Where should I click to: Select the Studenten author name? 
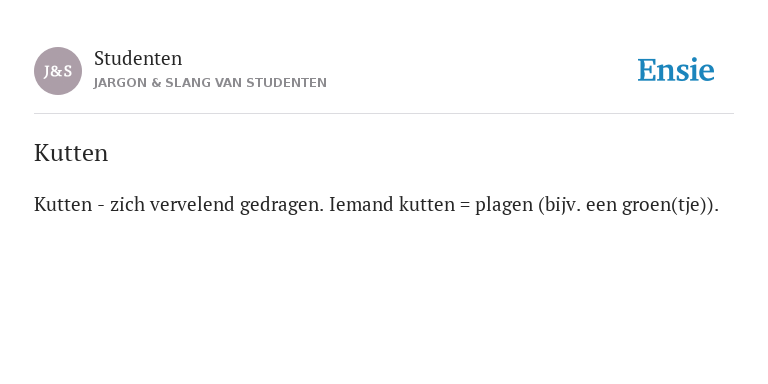[138, 58]
